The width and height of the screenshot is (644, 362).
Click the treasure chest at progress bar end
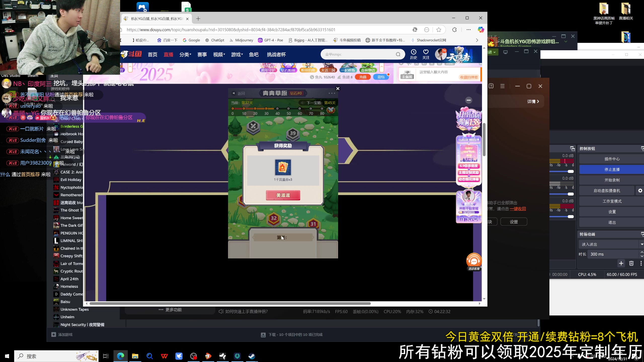click(331, 110)
